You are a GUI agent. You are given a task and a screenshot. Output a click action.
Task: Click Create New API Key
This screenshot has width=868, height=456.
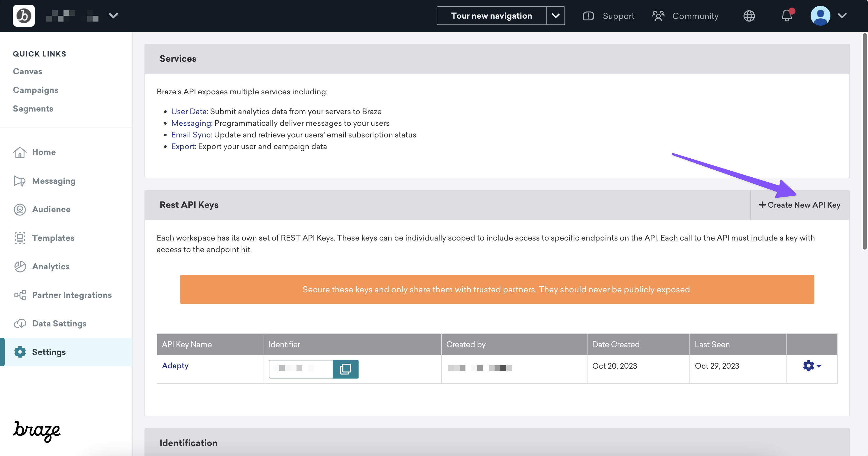point(800,205)
